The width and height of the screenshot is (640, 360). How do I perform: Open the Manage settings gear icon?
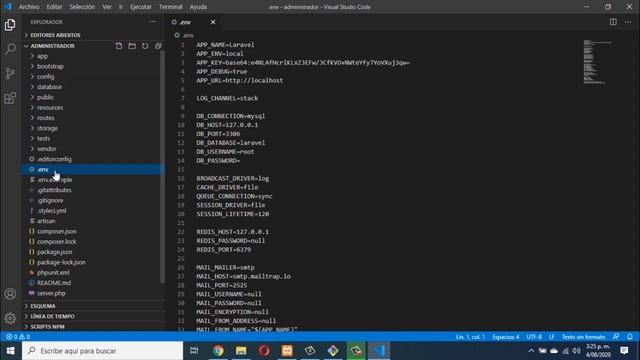tap(10, 318)
